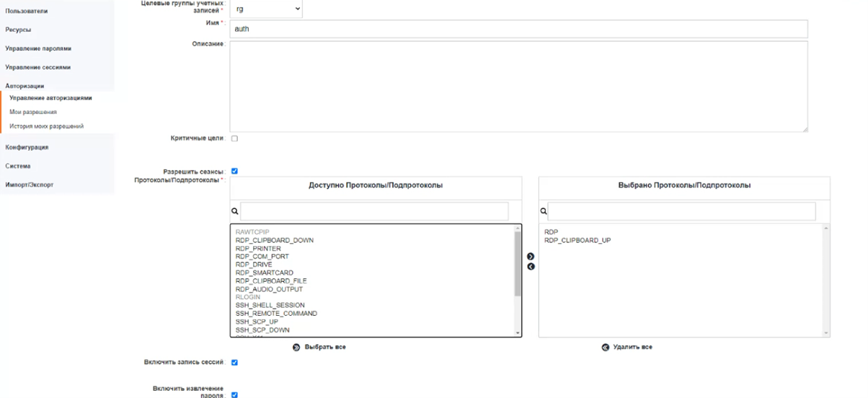Click the move-right arrow between protocol lists
868x398 pixels.
[531, 257]
